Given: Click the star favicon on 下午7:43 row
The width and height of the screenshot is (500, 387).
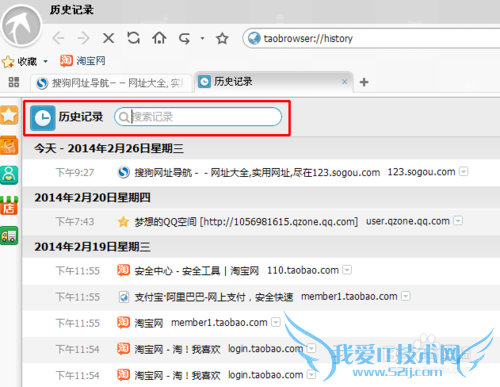Looking at the screenshot, I should 123,222.
